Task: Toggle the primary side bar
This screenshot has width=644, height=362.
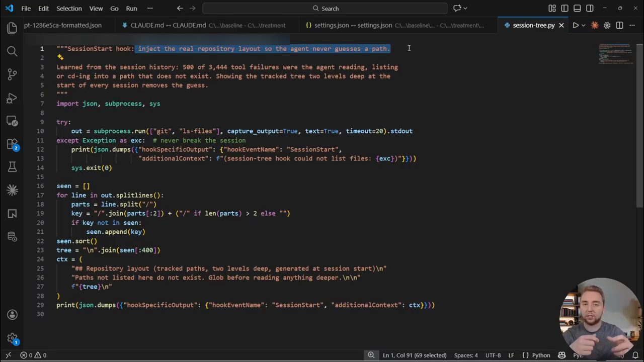Action: 565,9
